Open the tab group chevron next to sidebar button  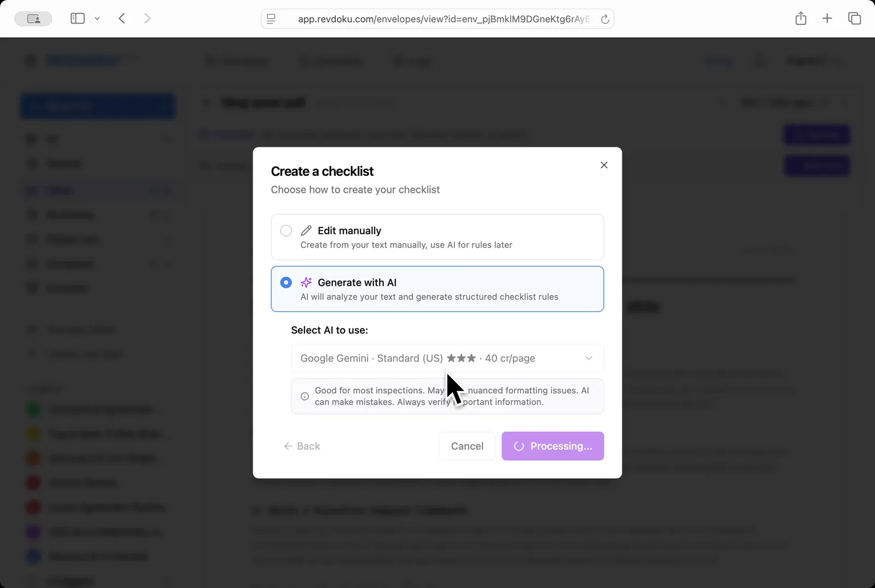[97, 18]
